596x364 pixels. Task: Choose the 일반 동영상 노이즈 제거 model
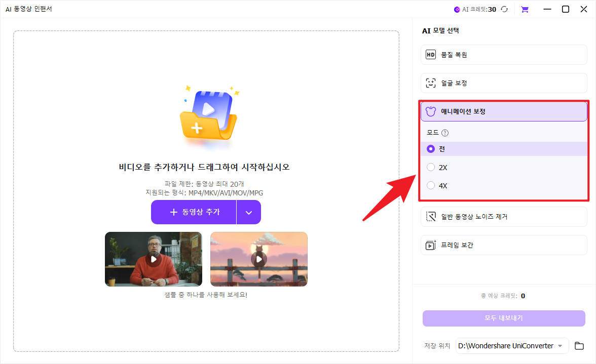coord(504,217)
